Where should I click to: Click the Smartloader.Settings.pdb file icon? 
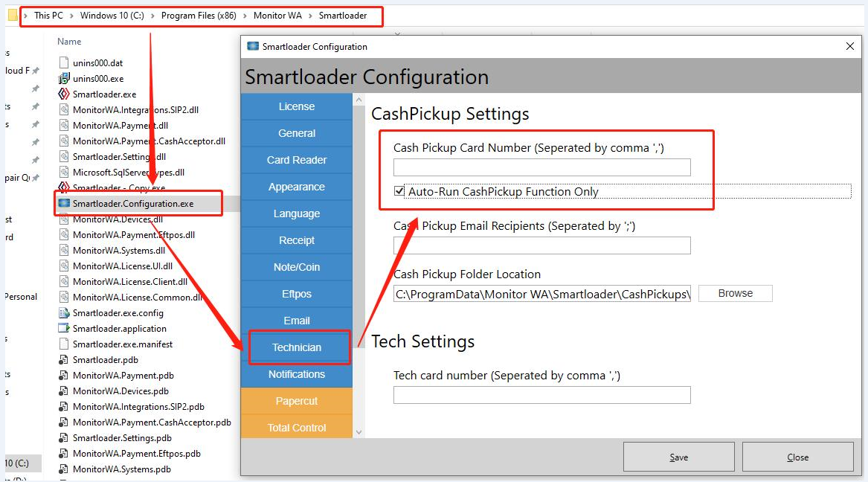pyautogui.click(x=64, y=437)
